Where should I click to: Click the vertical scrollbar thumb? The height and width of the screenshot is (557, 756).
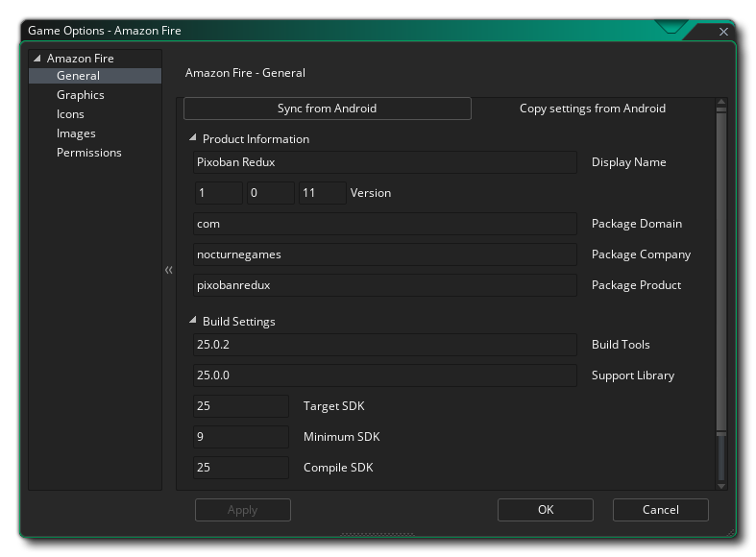pyautogui.click(x=721, y=270)
